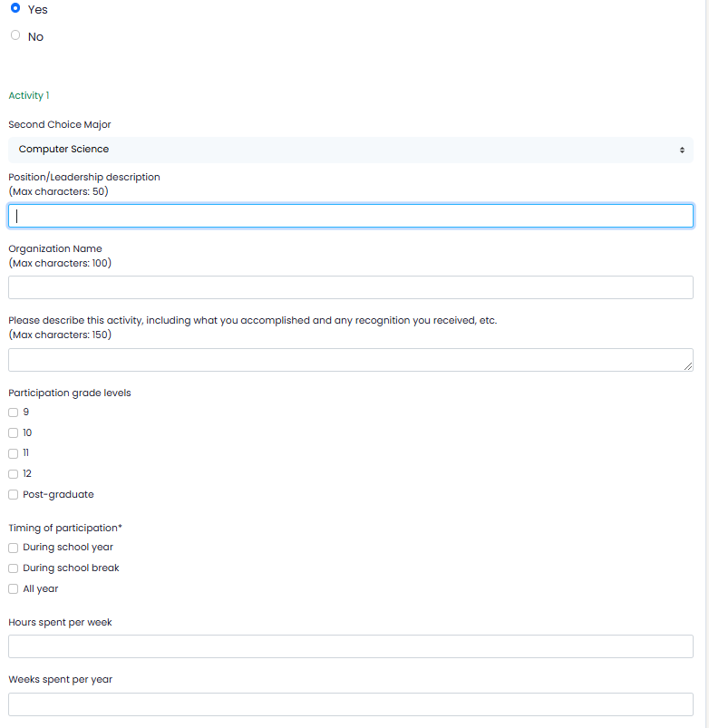
Task: Select the Yes radio button
Action: 15,8
